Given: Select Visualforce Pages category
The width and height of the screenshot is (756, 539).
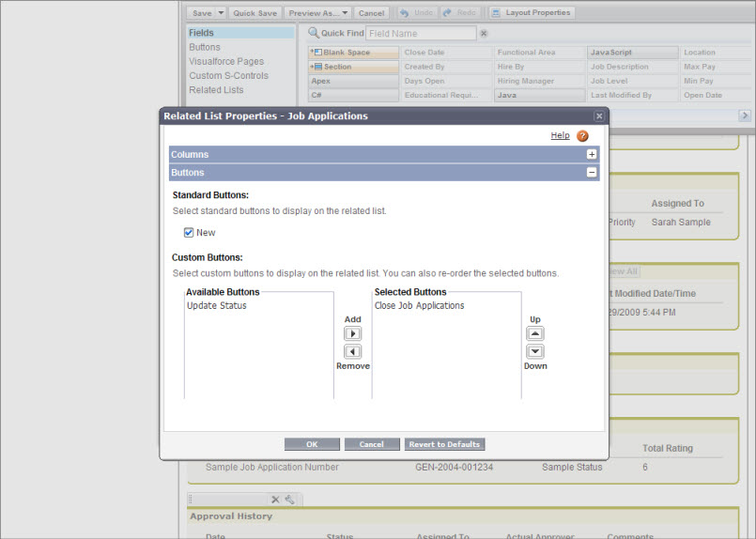Looking at the screenshot, I should coord(226,61).
